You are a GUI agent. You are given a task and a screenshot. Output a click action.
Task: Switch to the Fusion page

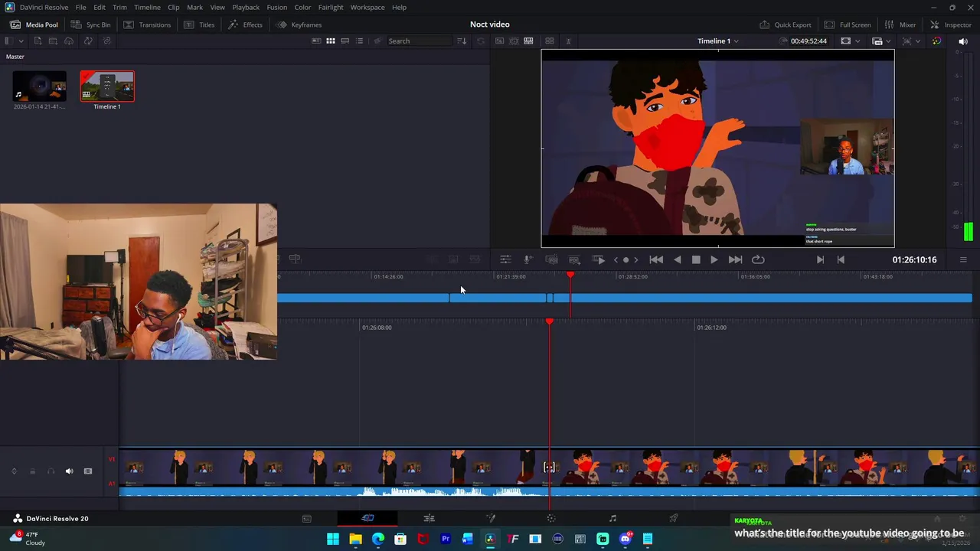point(490,518)
